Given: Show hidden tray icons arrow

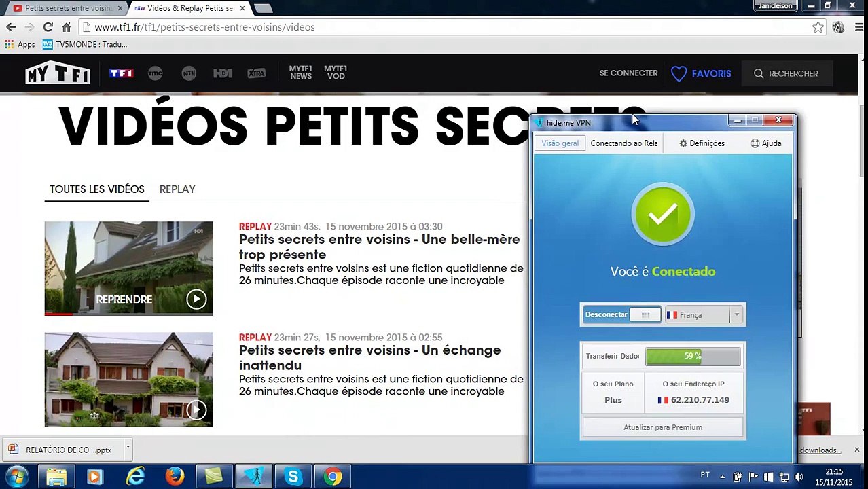Looking at the screenshot, I should (x=722, y=477).
